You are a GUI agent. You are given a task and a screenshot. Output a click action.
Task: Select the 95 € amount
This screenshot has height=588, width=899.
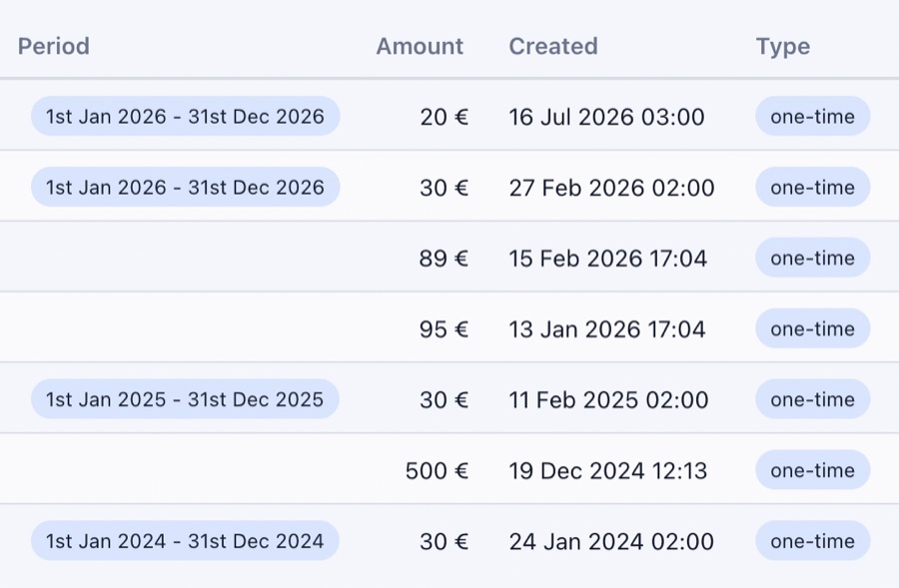444,329
